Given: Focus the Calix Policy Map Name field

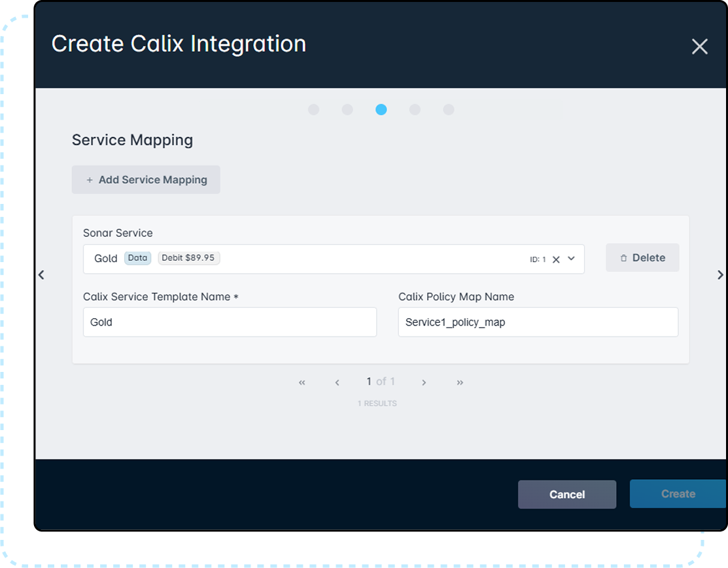Looking at the screenshot, I should point(538,322).
